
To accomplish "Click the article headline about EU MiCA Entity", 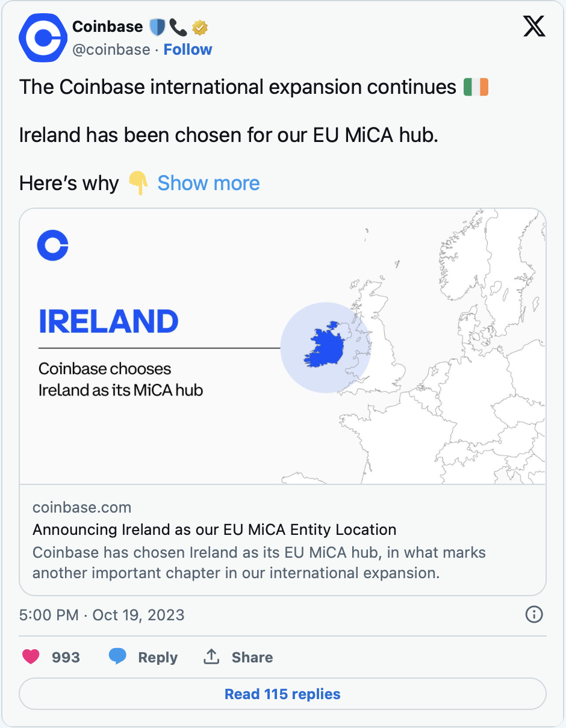I will click(214, 530).
